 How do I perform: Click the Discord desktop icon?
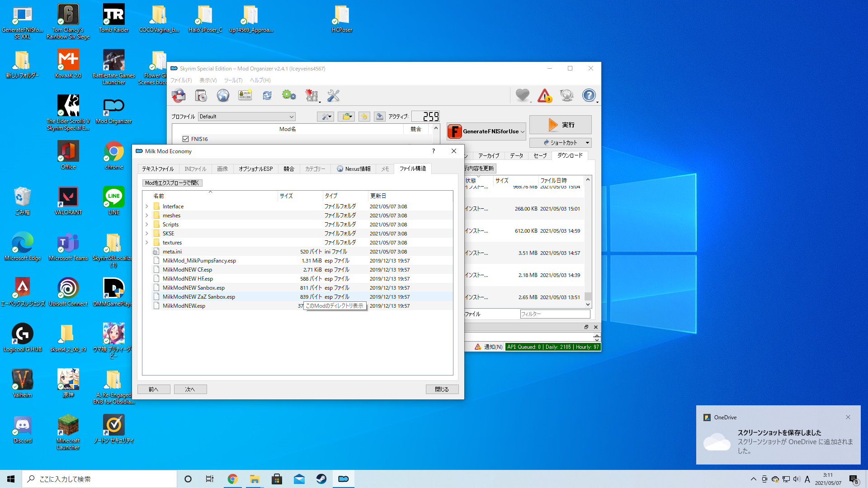click(23, 430)
